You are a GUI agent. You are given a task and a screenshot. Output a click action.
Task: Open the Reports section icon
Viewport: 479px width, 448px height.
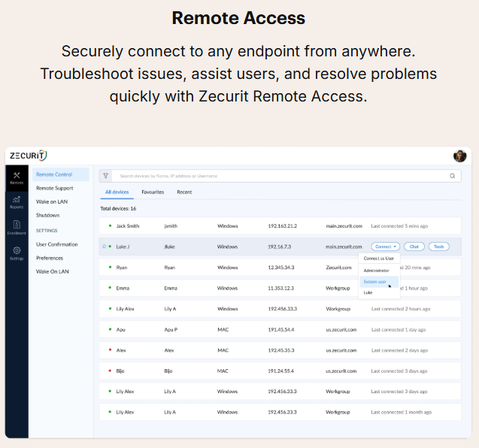[x=17, y=201]
